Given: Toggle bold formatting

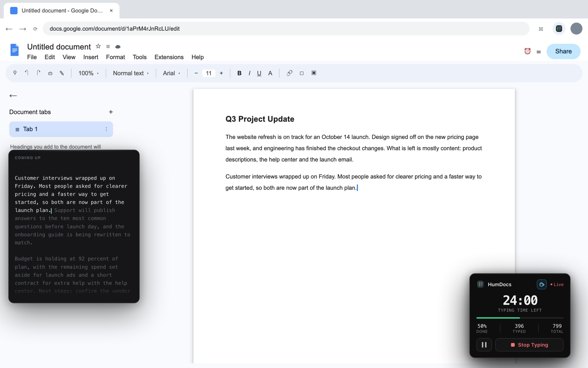Looking at the screenshot, I should [x=239, y=73].
